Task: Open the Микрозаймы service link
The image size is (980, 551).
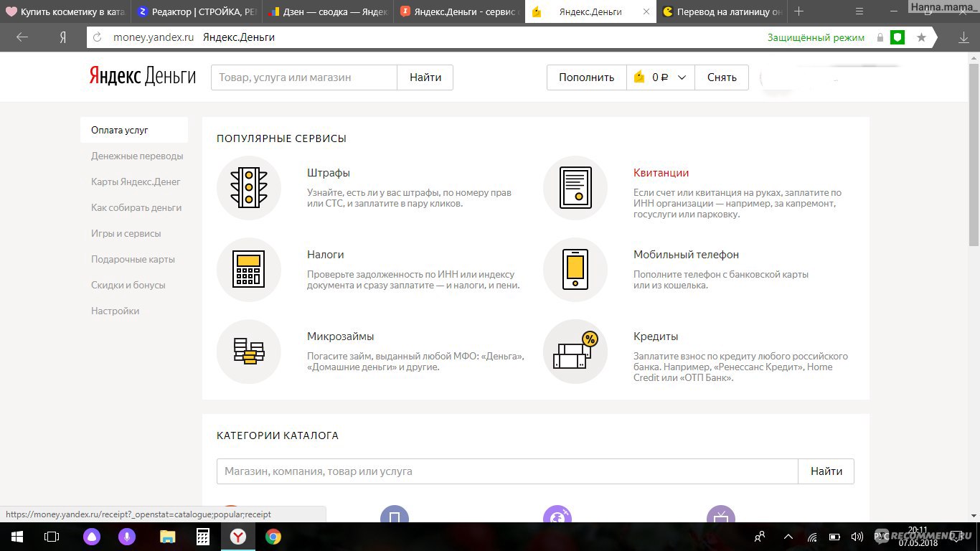Action: [340, 336]
